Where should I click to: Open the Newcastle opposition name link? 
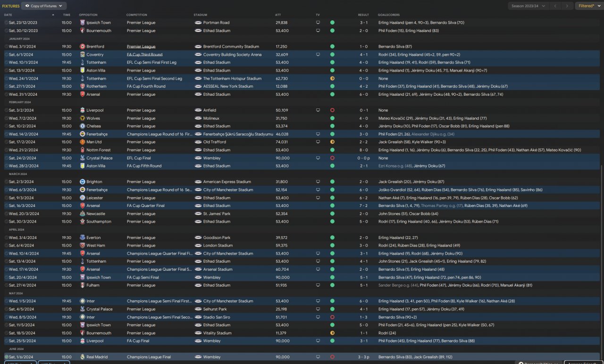(96, 214)
